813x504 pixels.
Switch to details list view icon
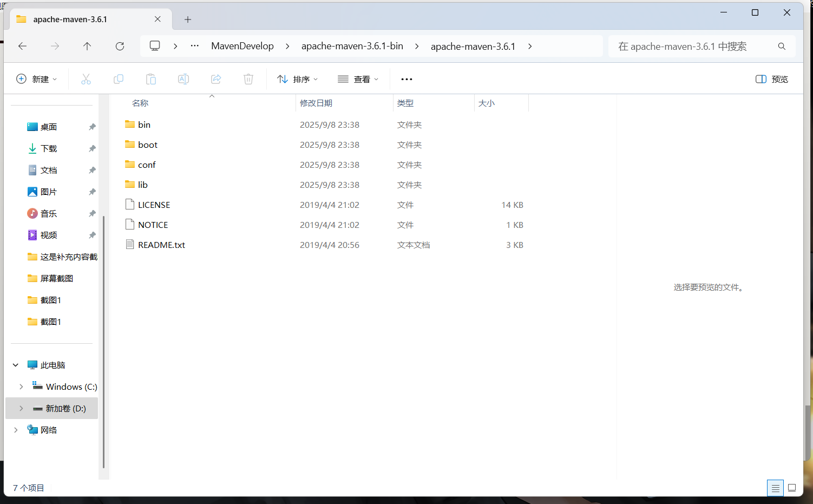point(775,488)
